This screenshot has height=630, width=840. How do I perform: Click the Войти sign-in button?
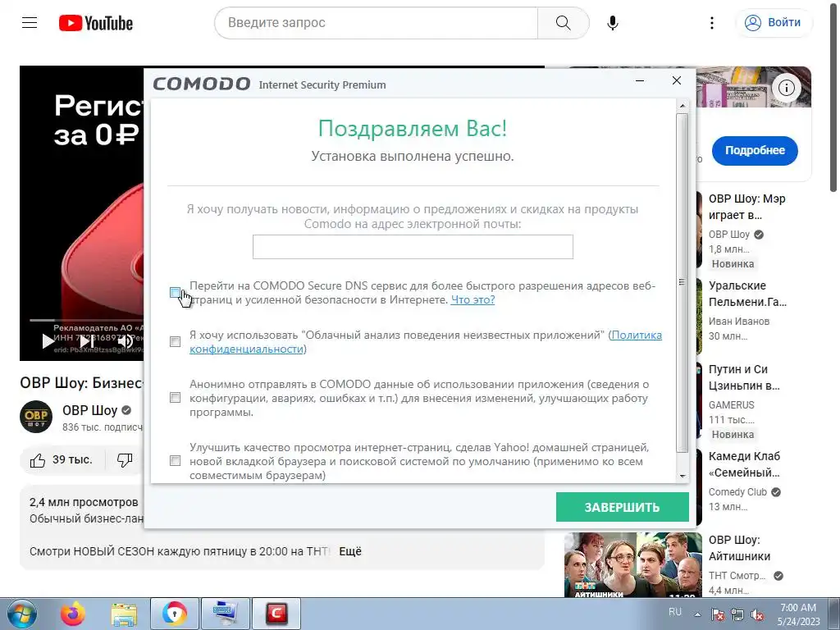pos(774,22)
